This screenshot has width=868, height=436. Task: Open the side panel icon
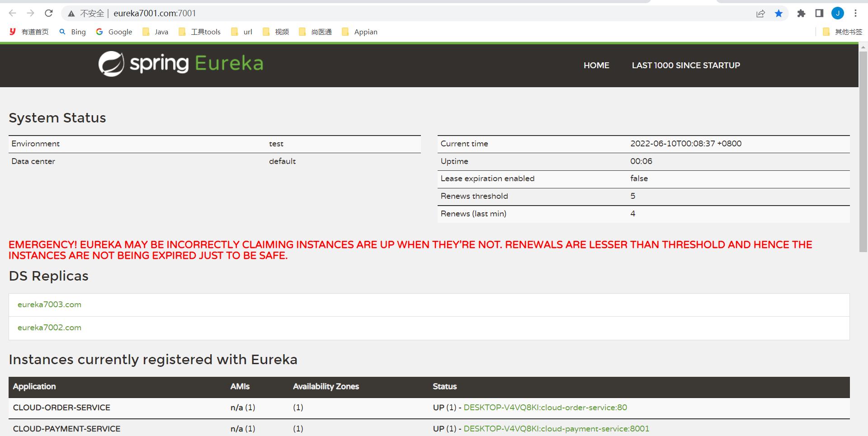pyautogui.click(x=819, y=13)
